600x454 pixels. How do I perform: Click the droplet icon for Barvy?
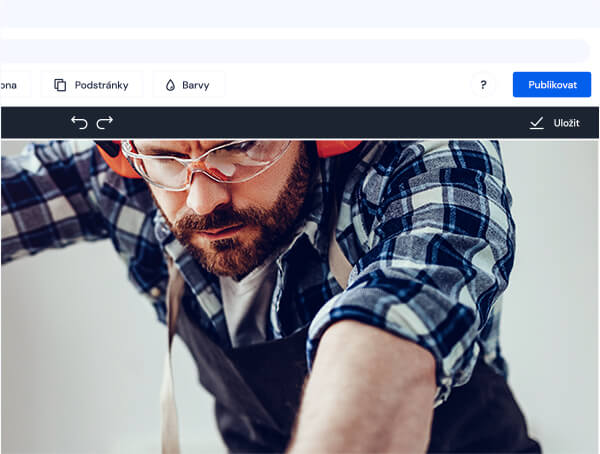click(x=170, y=85)
